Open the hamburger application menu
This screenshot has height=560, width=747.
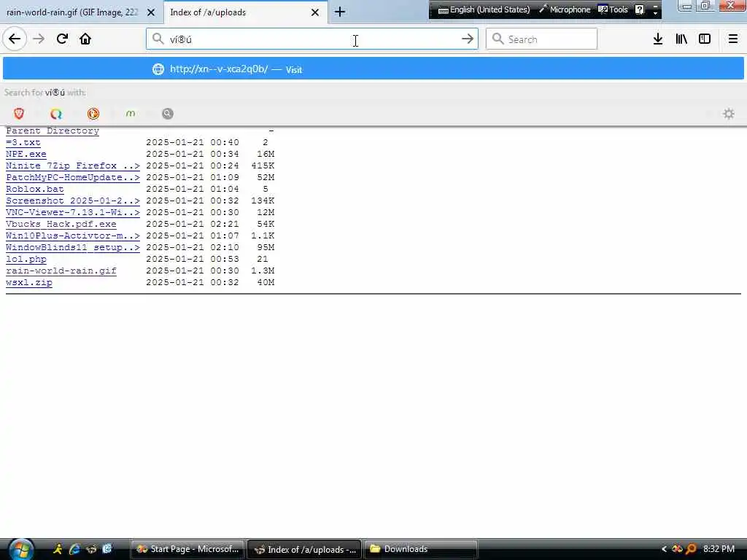tap(733, 39)
